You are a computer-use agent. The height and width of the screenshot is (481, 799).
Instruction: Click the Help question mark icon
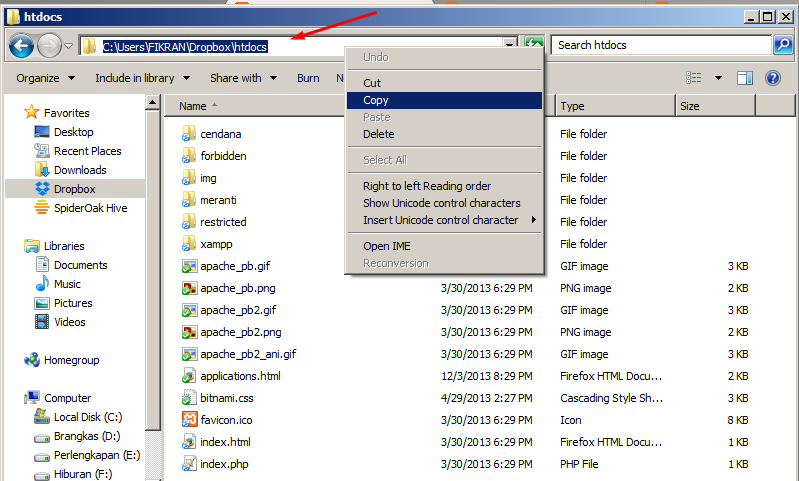click(x=772, y=78)
